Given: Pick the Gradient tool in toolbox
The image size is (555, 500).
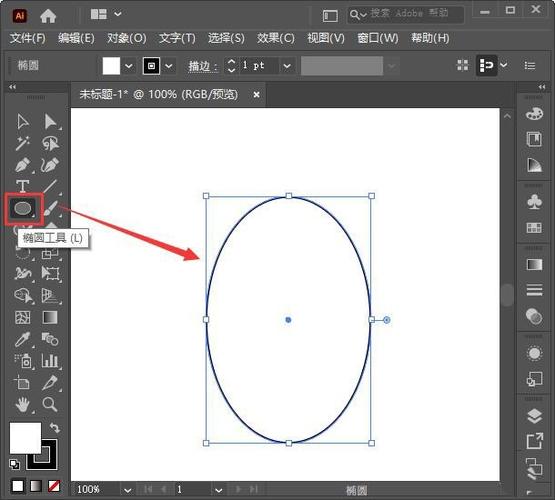Looking at the screenshot, I should [x=50, y=317].
